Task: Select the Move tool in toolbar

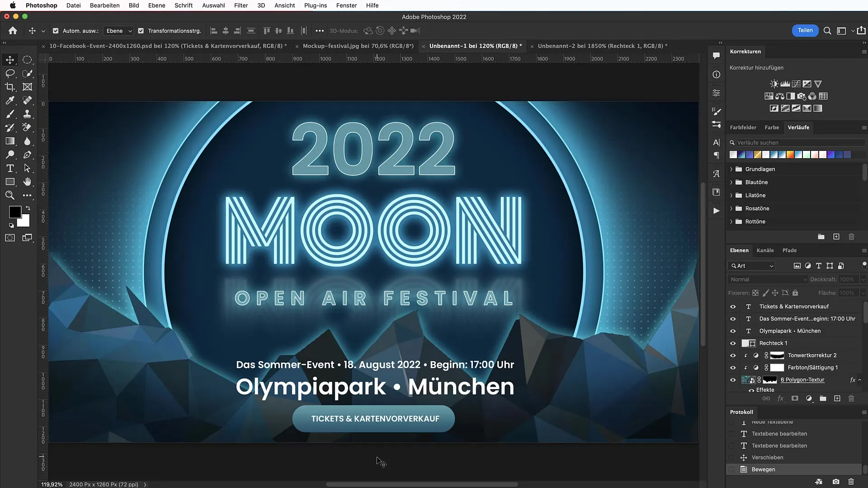Action: click(x=9, y=59)
